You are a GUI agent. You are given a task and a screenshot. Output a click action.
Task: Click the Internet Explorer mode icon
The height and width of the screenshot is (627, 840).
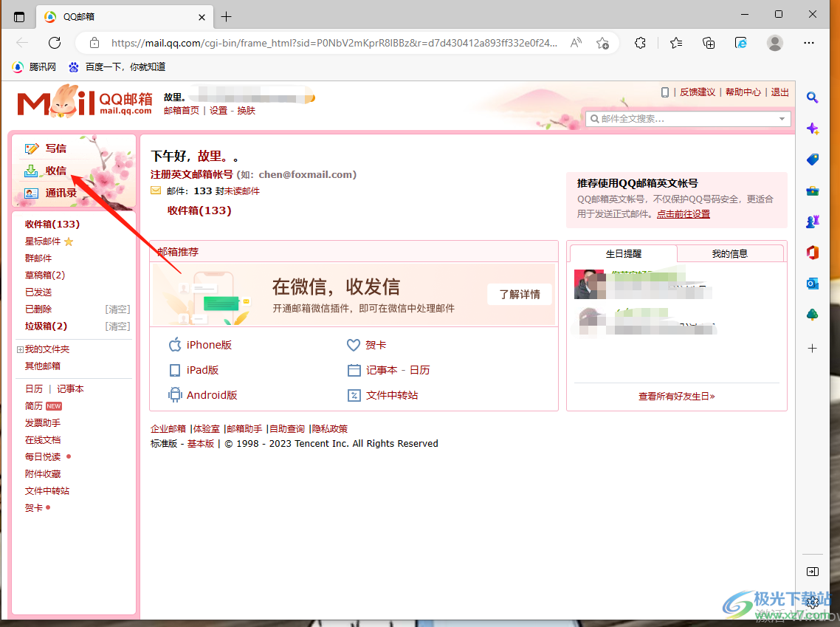(x=741, y=43)
